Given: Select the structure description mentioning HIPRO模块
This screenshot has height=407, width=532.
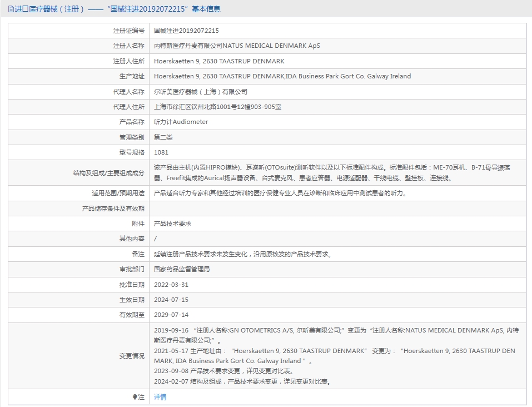Looking at the screenshot, I should point(332,173).
